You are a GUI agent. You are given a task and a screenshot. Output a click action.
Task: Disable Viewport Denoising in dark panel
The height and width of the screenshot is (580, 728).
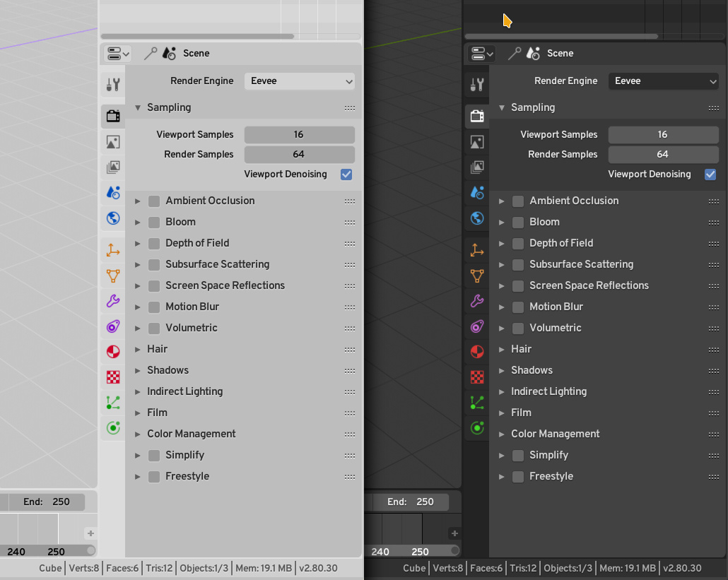coord(710,174)
